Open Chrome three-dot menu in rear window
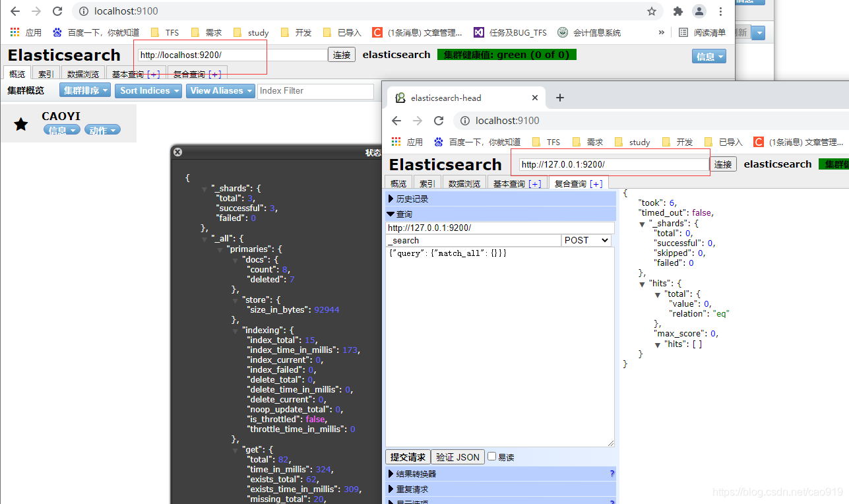 pos(721,11)
